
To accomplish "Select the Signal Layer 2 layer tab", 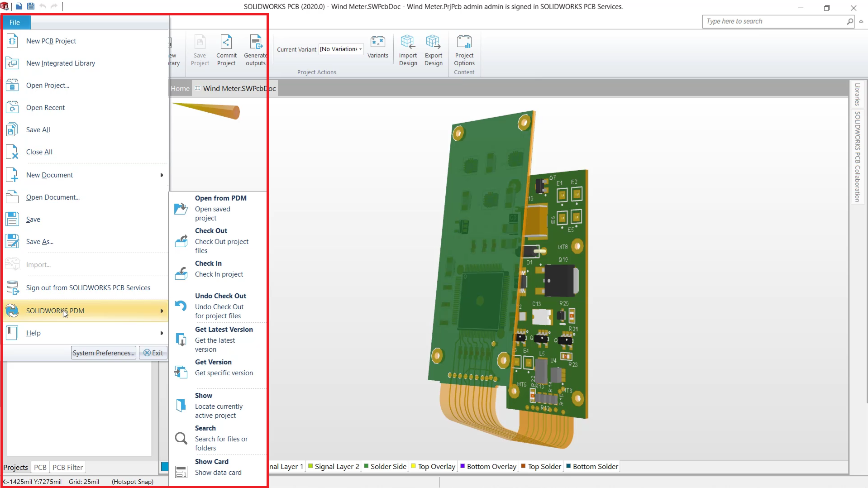I will tap(334, 466).
